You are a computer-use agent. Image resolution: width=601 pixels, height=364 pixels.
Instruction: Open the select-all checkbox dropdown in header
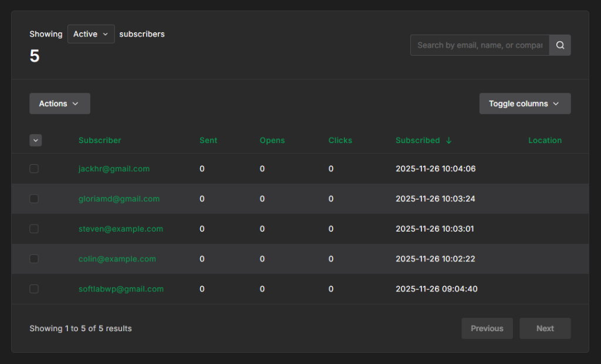click(x=36, y=141)
